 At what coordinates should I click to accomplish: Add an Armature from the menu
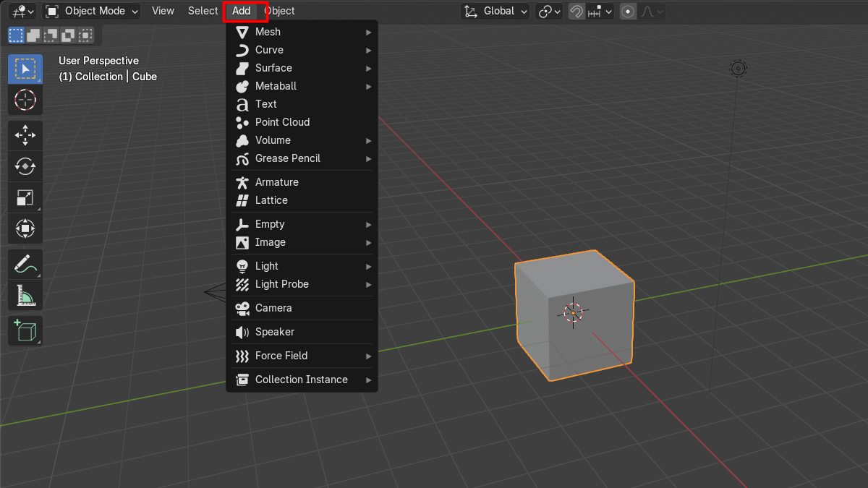point(302,182)
